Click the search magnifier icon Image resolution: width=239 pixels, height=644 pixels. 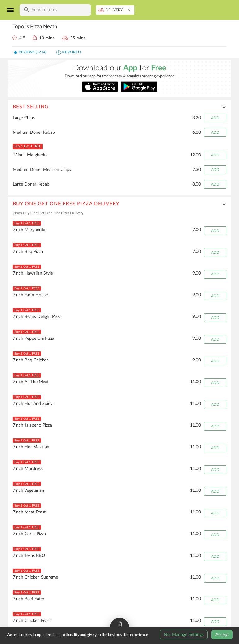pos(26,10)
